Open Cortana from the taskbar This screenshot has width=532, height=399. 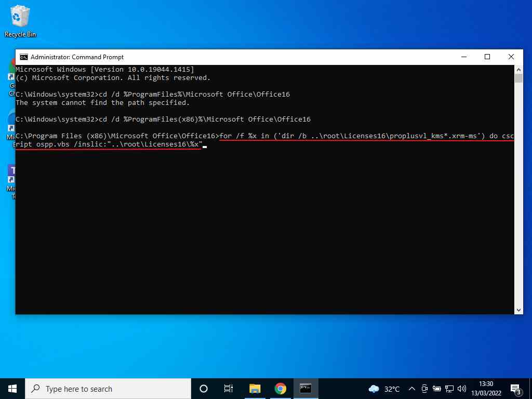tap(204, 389)
